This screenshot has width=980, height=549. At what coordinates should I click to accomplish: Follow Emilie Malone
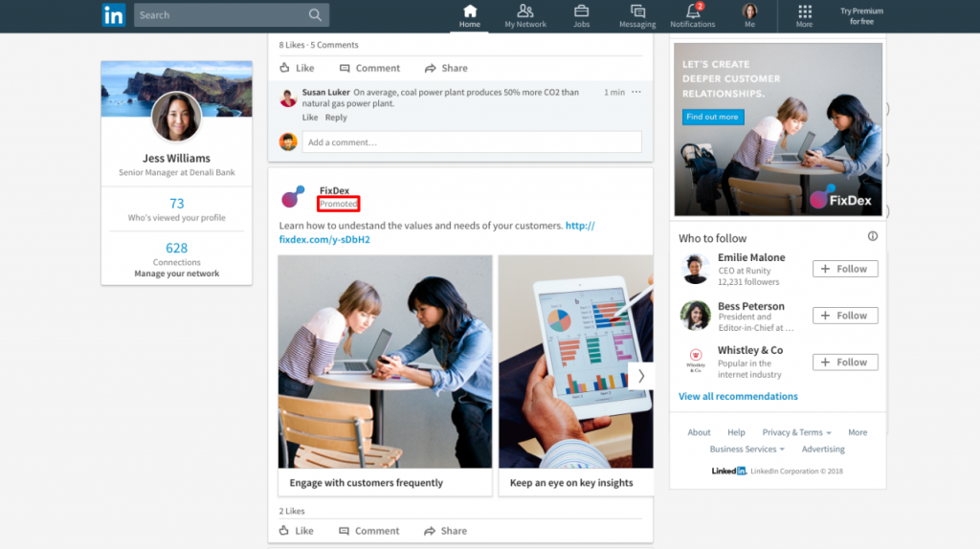(x=845, y=269)
